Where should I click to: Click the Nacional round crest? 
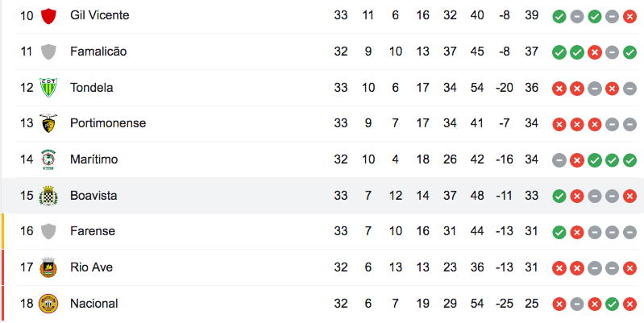(x=48, y=304)
